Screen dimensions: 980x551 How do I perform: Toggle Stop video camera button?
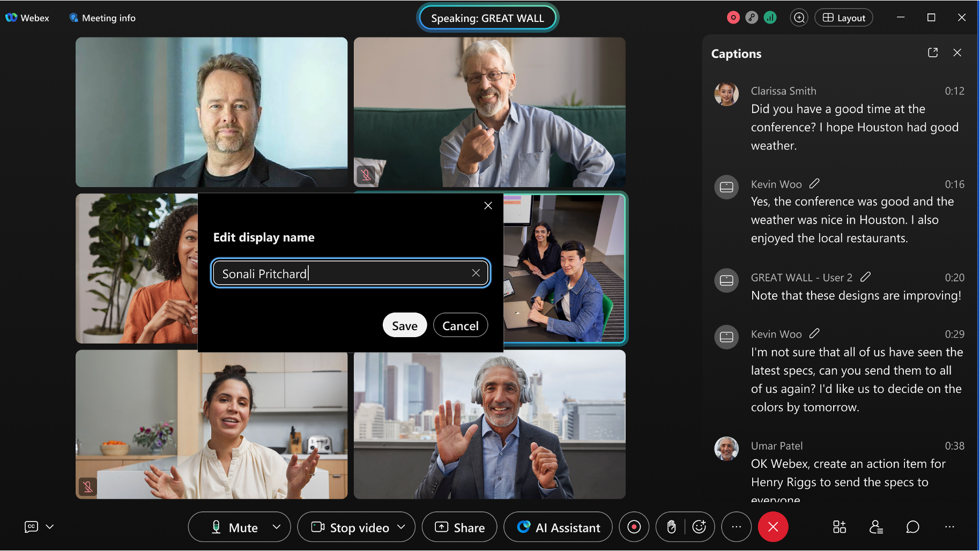(x=351, y=527)
